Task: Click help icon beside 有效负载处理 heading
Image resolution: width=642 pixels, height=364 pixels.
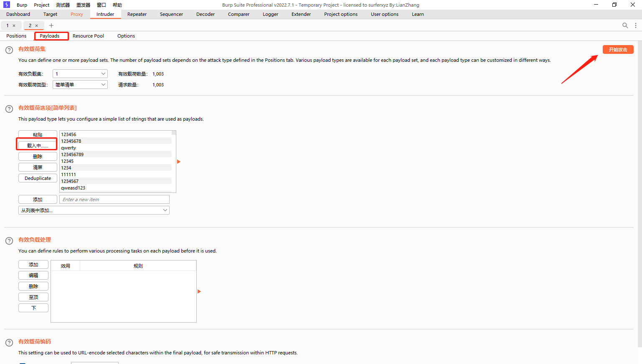Action: click(9, 241)
